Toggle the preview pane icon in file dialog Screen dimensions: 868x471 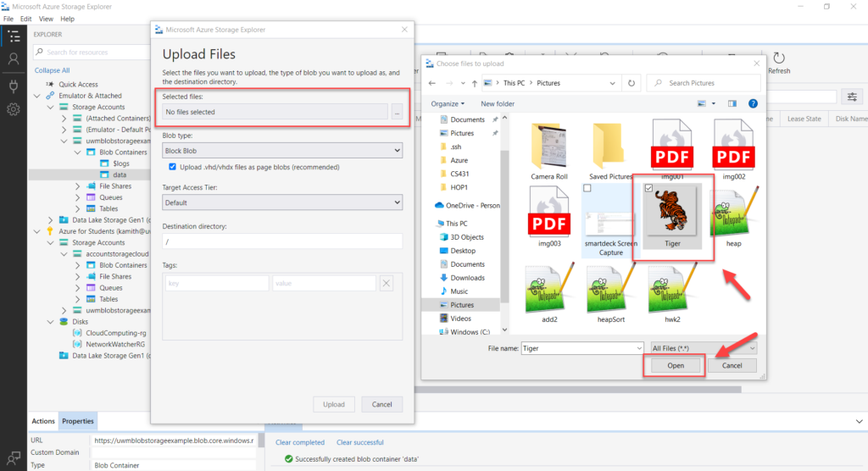pyautogui.click(x=732, y=103)
